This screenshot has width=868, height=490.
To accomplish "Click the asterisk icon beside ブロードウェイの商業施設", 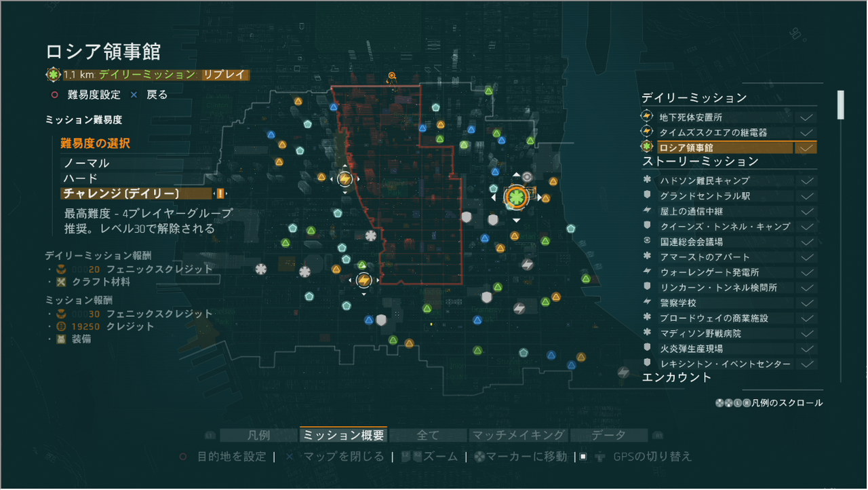I will [647, 318].
